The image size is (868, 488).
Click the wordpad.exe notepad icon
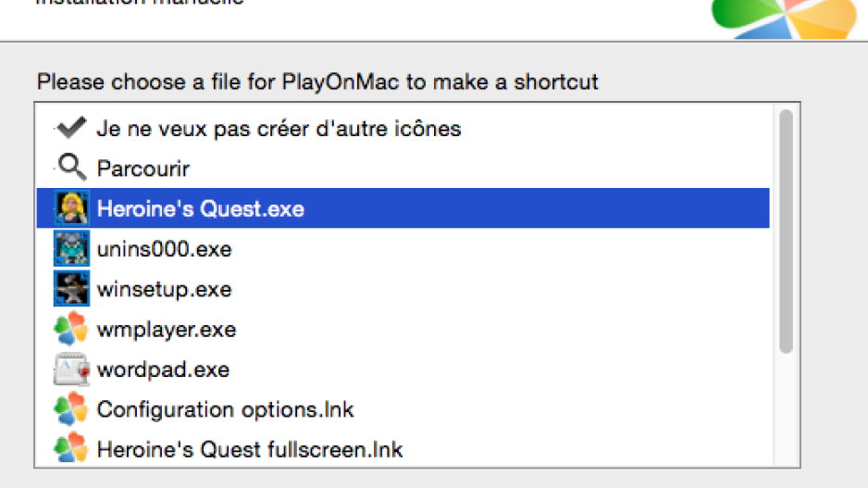[71, 369]
